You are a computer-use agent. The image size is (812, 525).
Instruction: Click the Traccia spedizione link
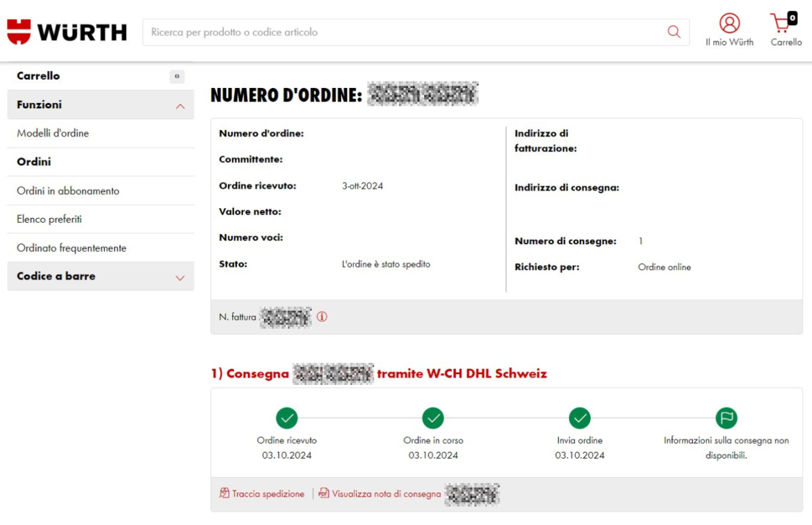tap(268, 494)
